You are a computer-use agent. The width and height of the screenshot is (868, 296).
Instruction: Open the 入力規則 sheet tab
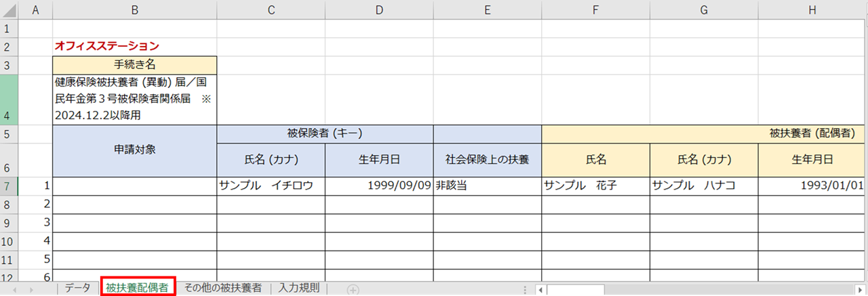[299, 288]
